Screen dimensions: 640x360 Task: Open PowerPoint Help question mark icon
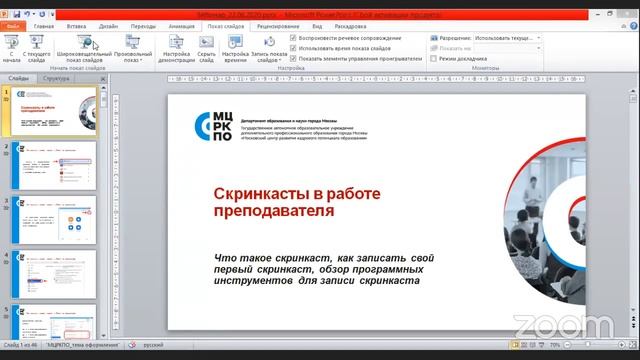point(633,26)
